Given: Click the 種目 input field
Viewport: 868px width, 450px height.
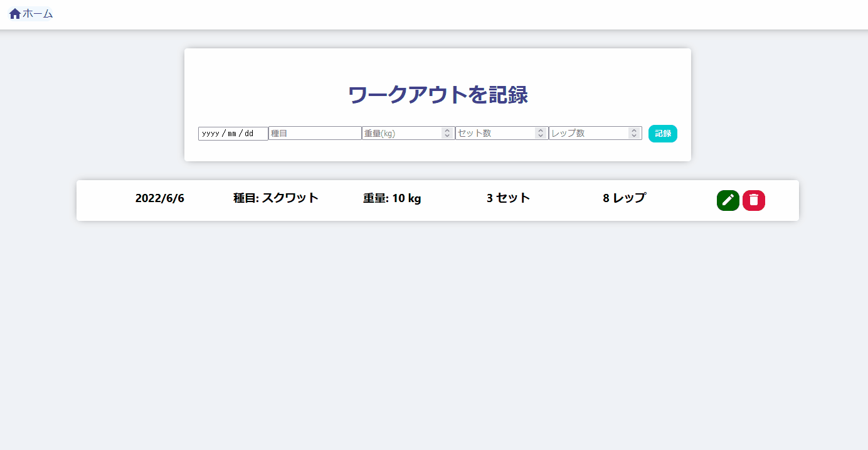Looking at the screenshot, I should 315,134.
